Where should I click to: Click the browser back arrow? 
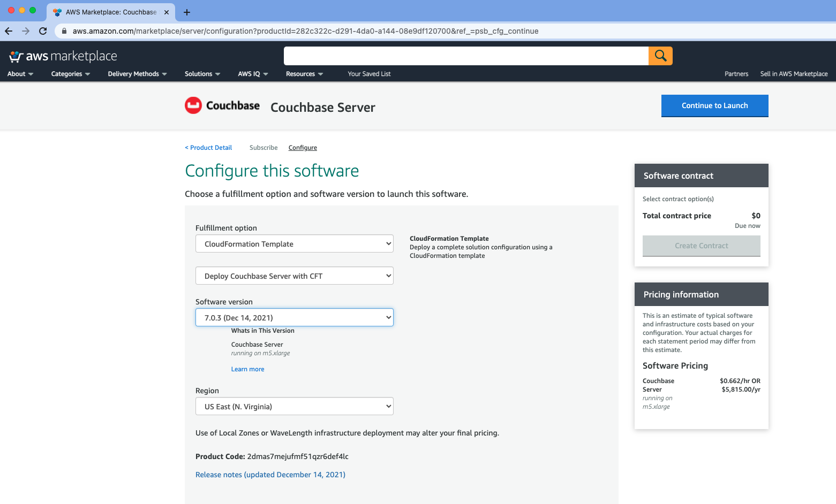click(8, 30)
